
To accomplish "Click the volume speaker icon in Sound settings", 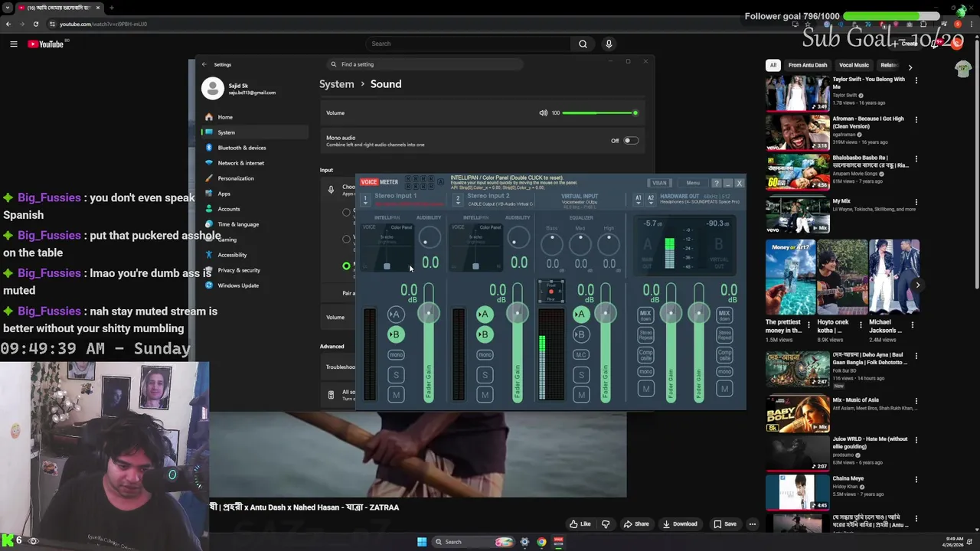I will point(544,113).
